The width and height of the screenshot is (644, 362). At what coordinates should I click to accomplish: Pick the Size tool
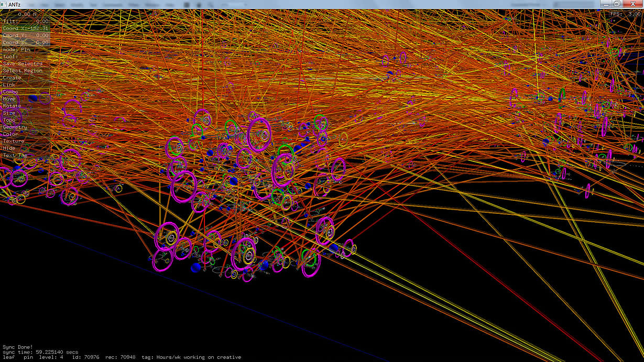tap(9, 113)
